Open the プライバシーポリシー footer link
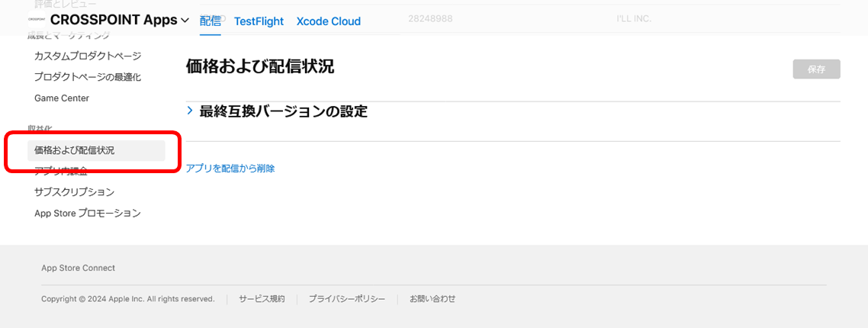This screenshot has width=868, height=328. point(347,299)
